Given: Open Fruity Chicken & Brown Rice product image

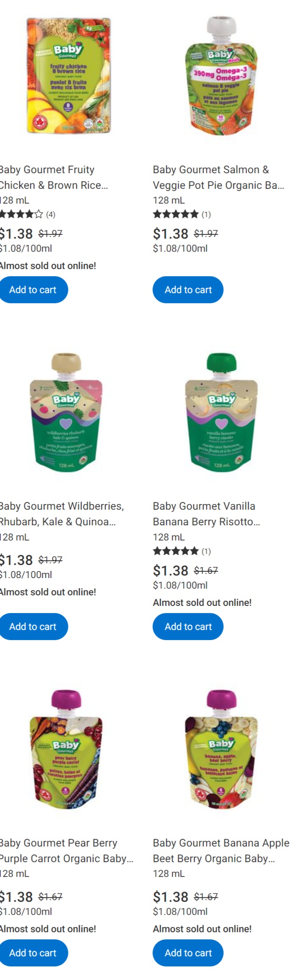Looking at the screenshot, I should point(68,75).
